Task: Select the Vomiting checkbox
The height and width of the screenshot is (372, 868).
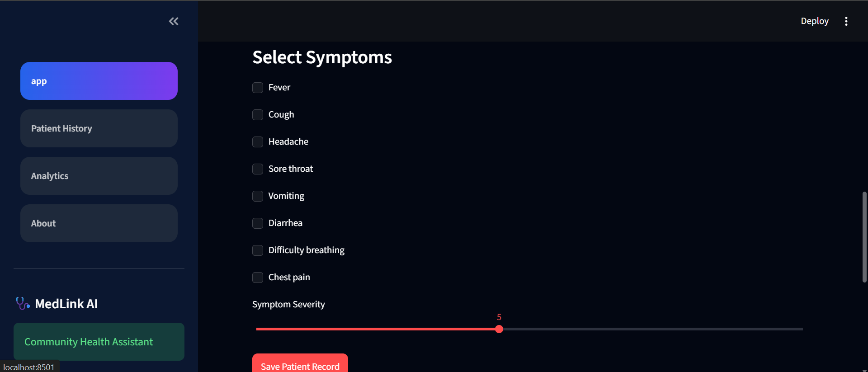Action: tap(258, 196)
